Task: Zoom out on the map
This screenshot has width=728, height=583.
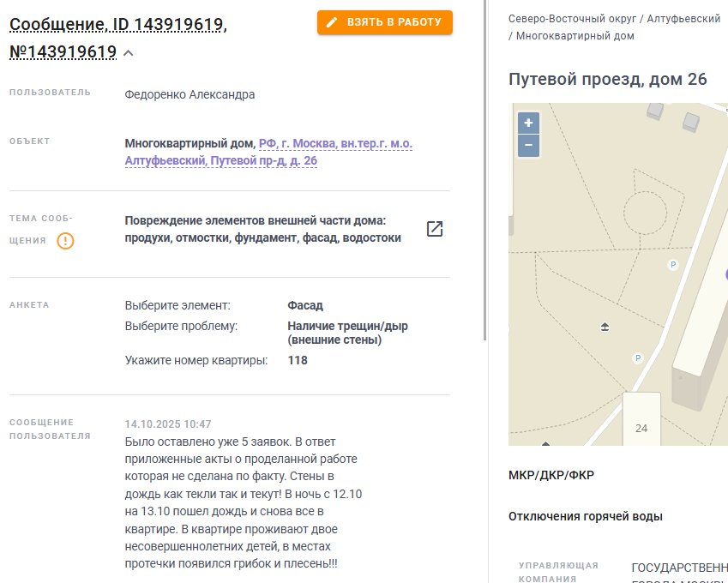Action: 528,145
